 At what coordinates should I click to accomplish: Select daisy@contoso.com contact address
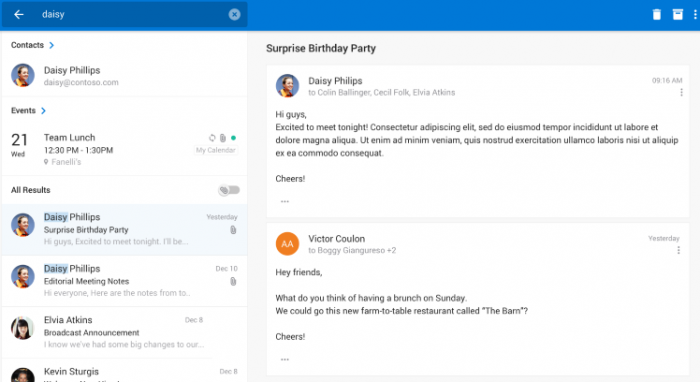coord(81,83)
